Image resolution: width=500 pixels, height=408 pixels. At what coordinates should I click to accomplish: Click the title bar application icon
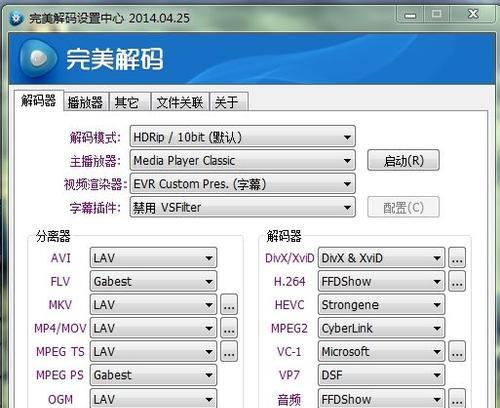(x=16, y=18)
